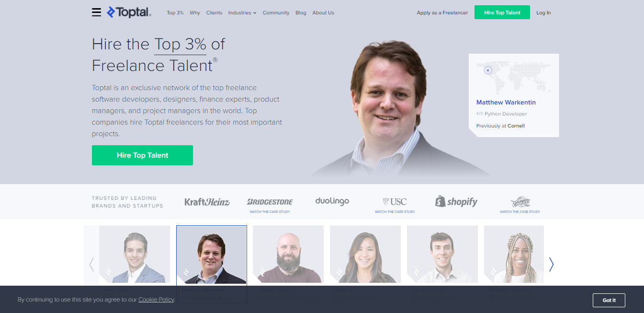Click the Toptal logo

[x=129, y=12]
